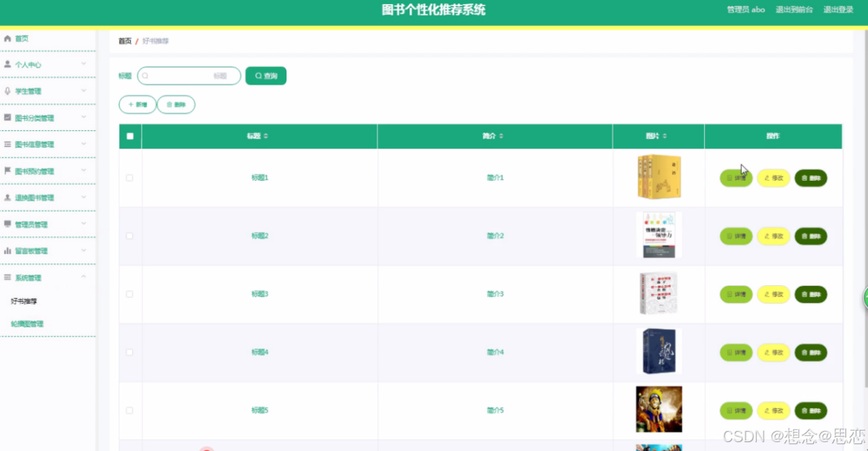Expand the 图书信息管理 menu chevron

(x=84, y=144)
